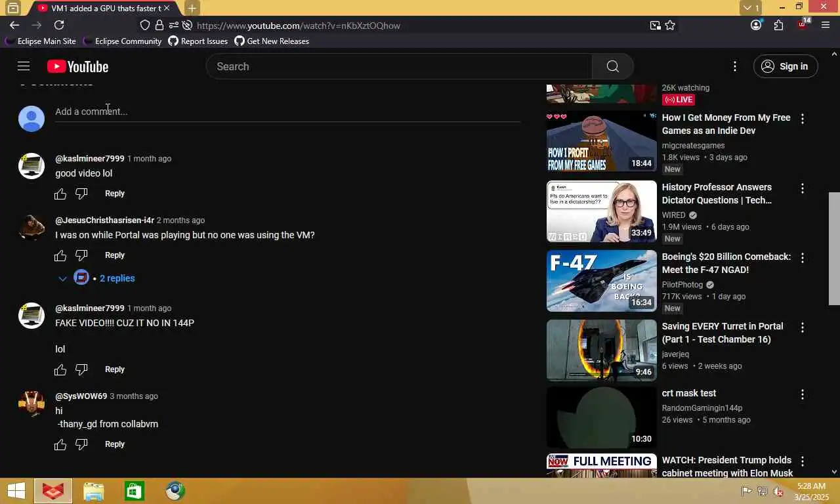The height and width of the screenshot is (504, 840).
Task: Click the muted volume tray icon
Action: click(778, 491)
